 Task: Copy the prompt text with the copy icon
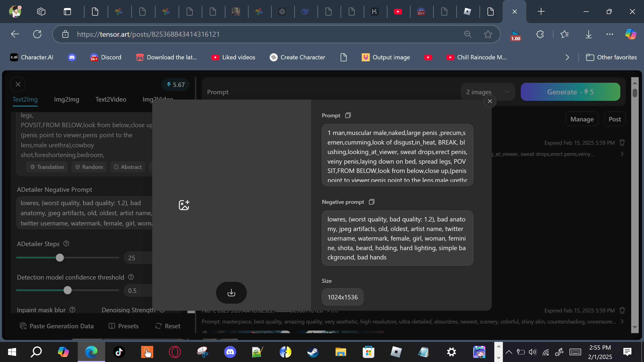pyautogui.click(x=348, y=115)
